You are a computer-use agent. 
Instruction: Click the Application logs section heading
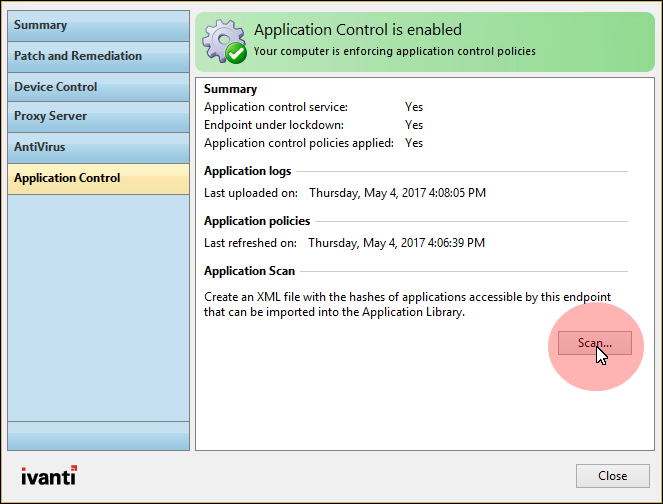pyautogui.click(x=247, y=171)
